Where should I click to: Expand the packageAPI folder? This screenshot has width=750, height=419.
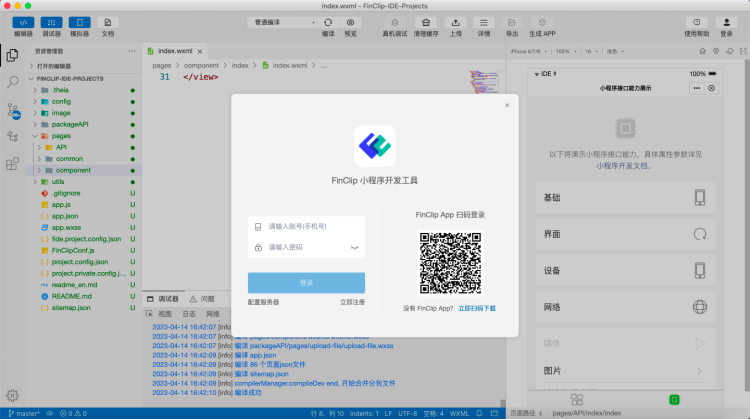coord(84,124)
